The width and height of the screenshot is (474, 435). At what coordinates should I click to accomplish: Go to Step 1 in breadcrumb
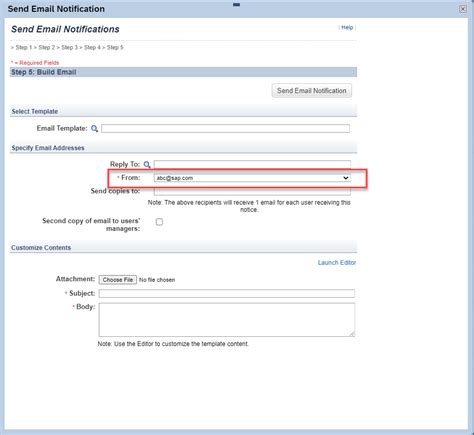[24, 47]
